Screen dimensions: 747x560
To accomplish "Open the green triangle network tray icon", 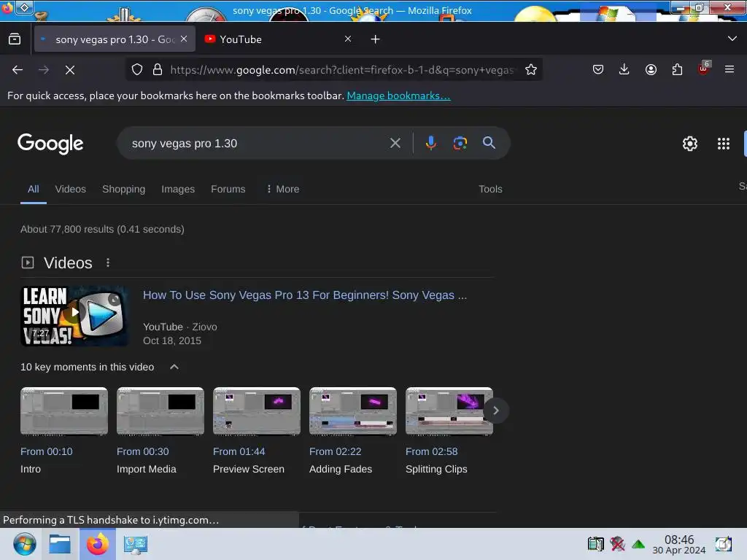I will [x=638, y=544].
